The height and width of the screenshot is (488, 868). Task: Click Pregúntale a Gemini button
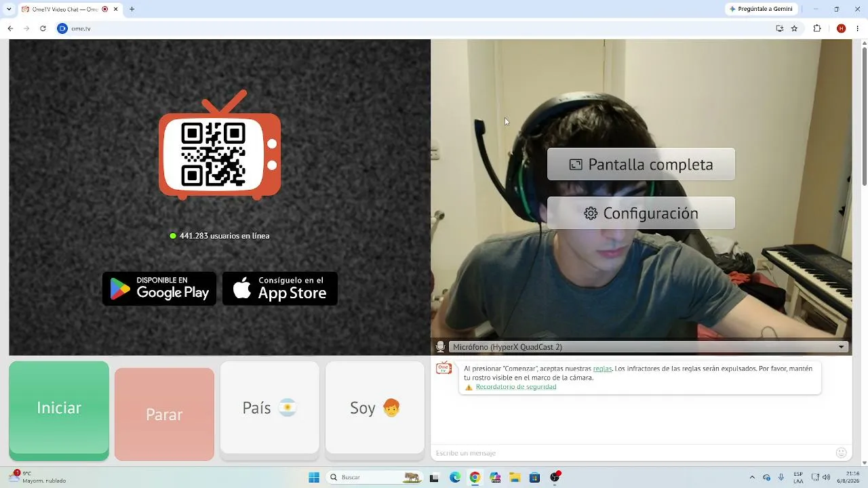[x=761, y=9]
